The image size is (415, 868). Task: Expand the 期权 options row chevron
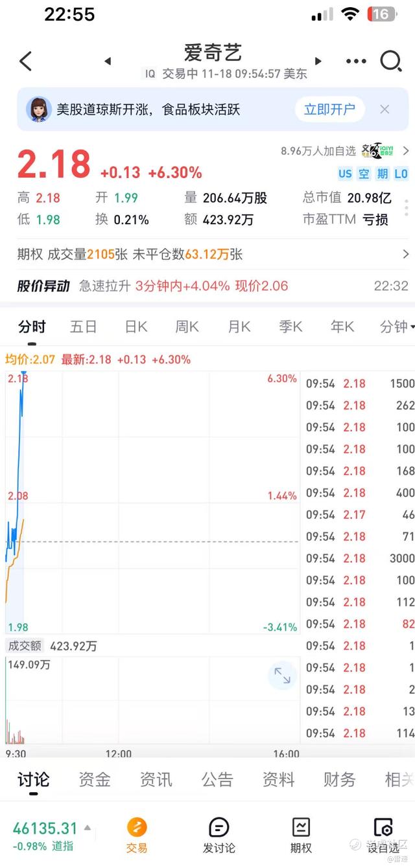[405, 255]
